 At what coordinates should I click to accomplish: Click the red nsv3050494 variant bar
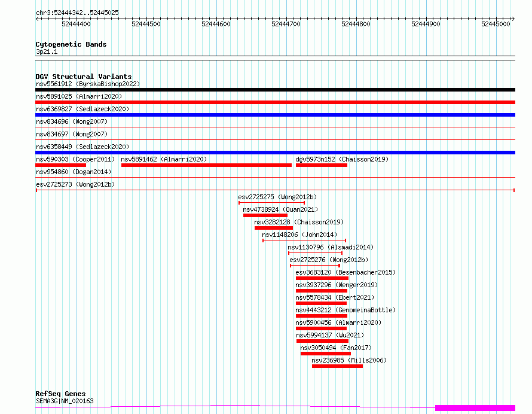click(x=326, y=354)
